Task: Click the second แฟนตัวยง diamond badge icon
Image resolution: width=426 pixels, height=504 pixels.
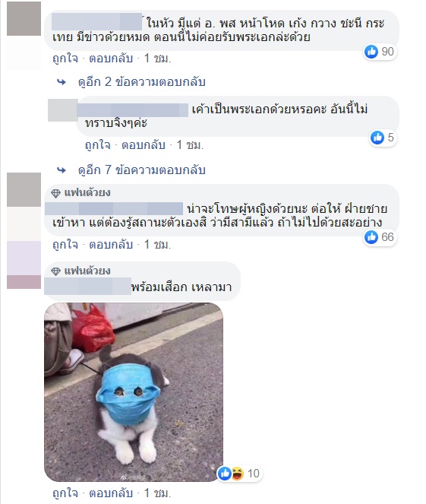Action: tap(56, 271)
